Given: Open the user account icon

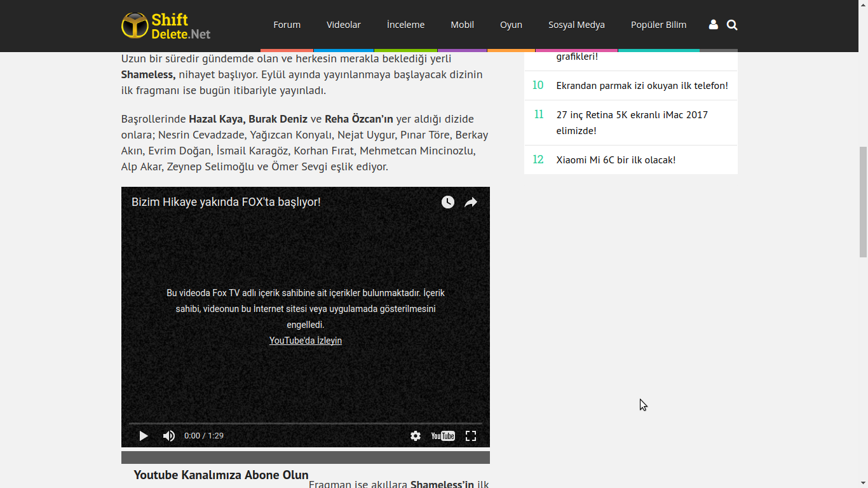Looking at the screenshot, I should click(713, 25).
